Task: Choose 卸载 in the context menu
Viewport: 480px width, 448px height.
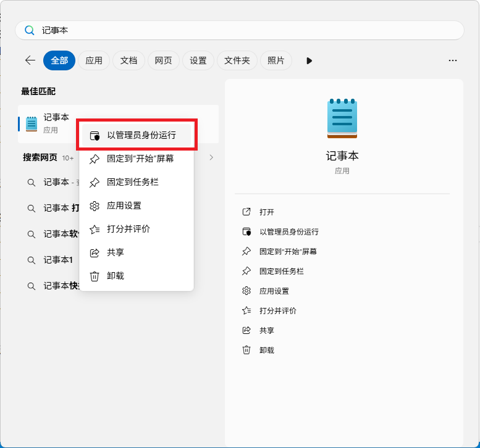Action: tap(137, 276)
